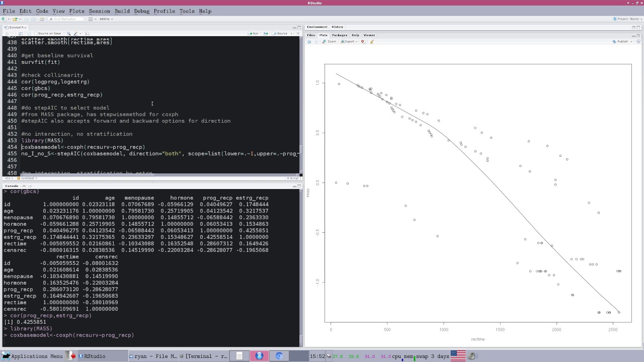The height and width of the screenshot is (362, 644).
Task: Switch to the Environment tab
Action: coord(317,27)
